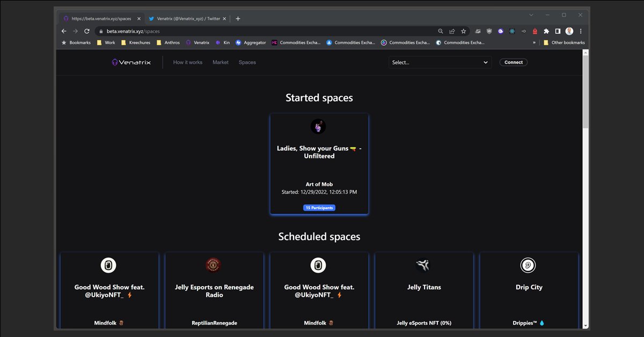Open the Extensions puzzle piece menu
This screenshot has width=644, height=337.
[546, 31]
